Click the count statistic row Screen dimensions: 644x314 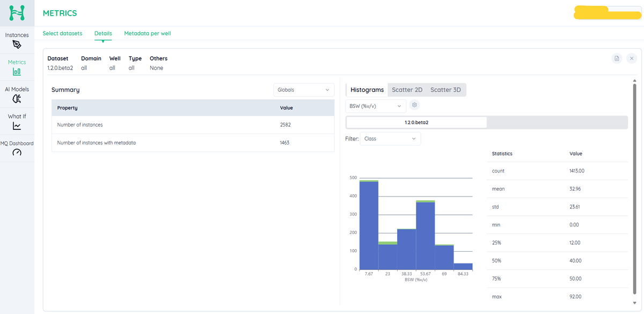tap(558, 171)
